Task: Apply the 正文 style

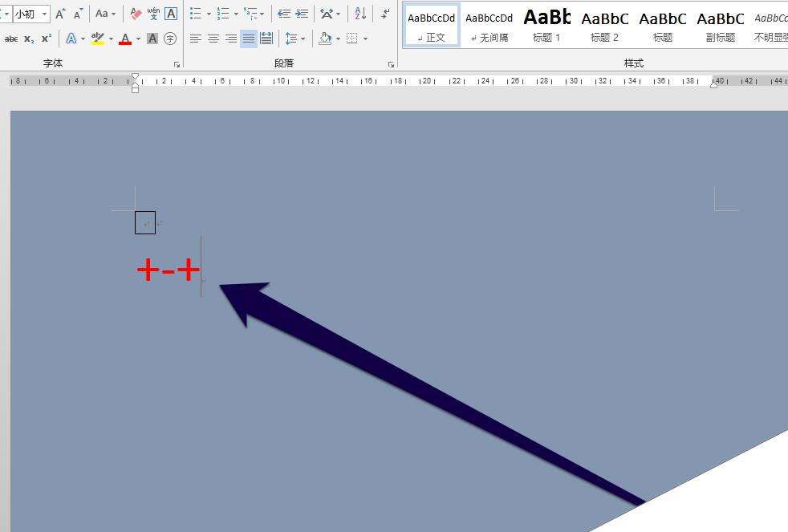Action: click(431, 26)
